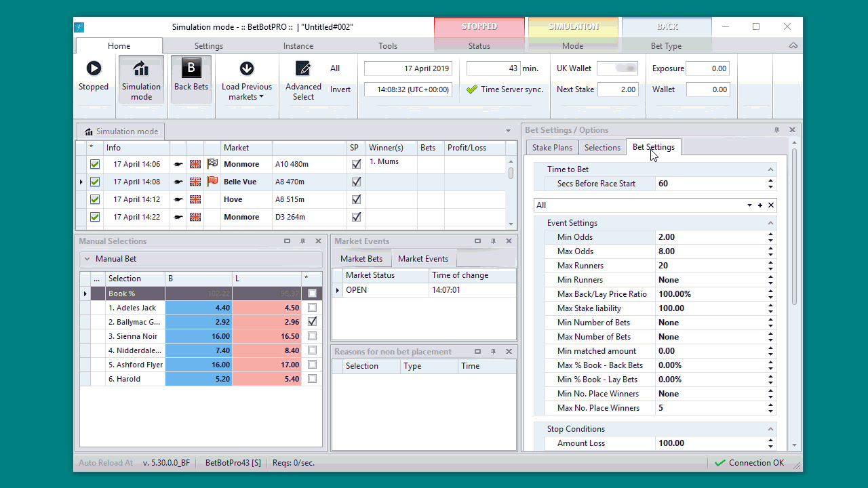Collapse the ribbon with the top-right chevron
Image resolution: width=868 pixels, height=488 pixels.
[793, 46]
